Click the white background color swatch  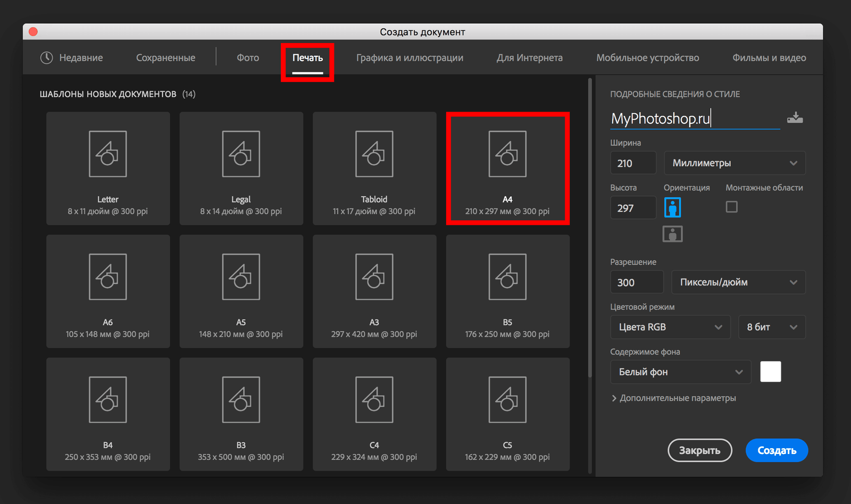point(770,372)
